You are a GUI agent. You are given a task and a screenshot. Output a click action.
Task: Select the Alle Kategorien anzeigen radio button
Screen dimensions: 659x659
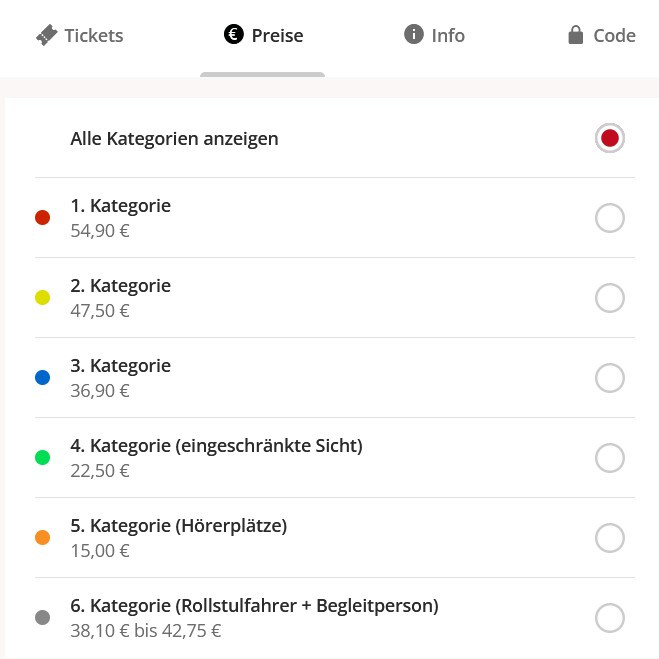tap(610, 138)
